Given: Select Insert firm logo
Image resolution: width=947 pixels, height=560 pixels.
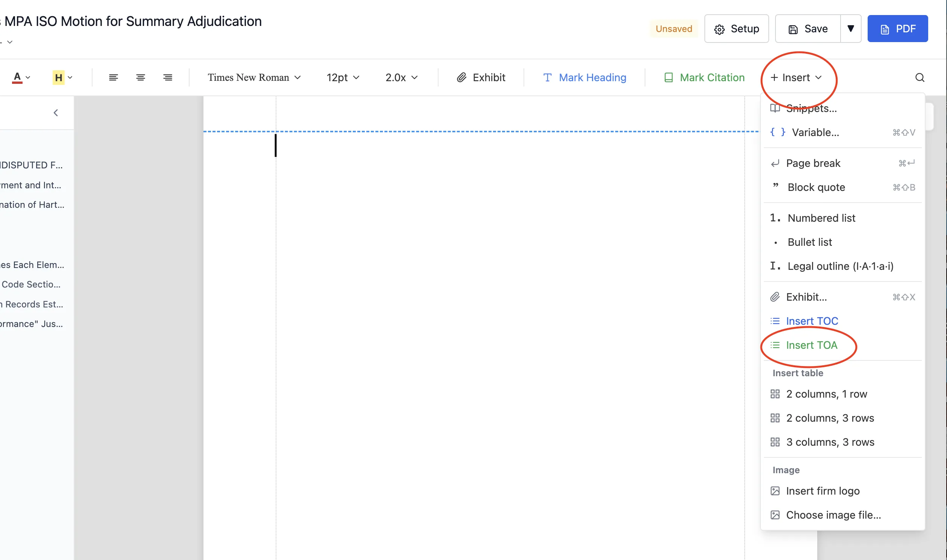Looking at the screenshot, I should pos(843,491).
